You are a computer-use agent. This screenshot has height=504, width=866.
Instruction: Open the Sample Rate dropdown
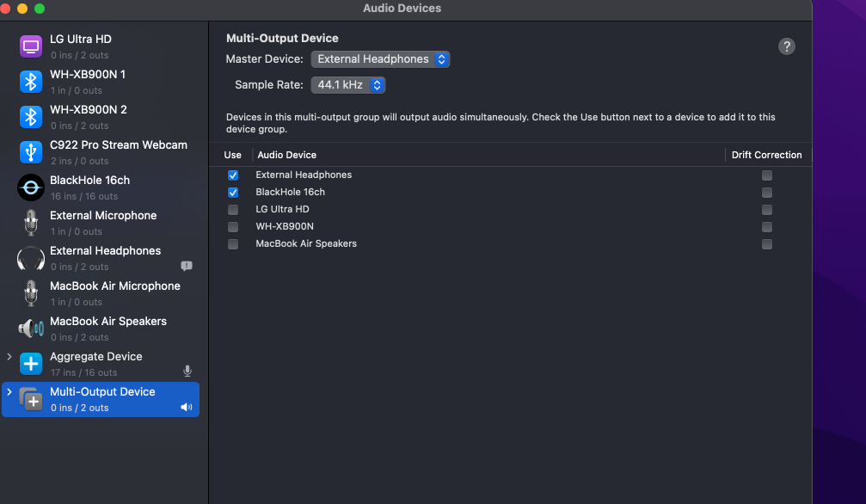(x=348, y=85)
